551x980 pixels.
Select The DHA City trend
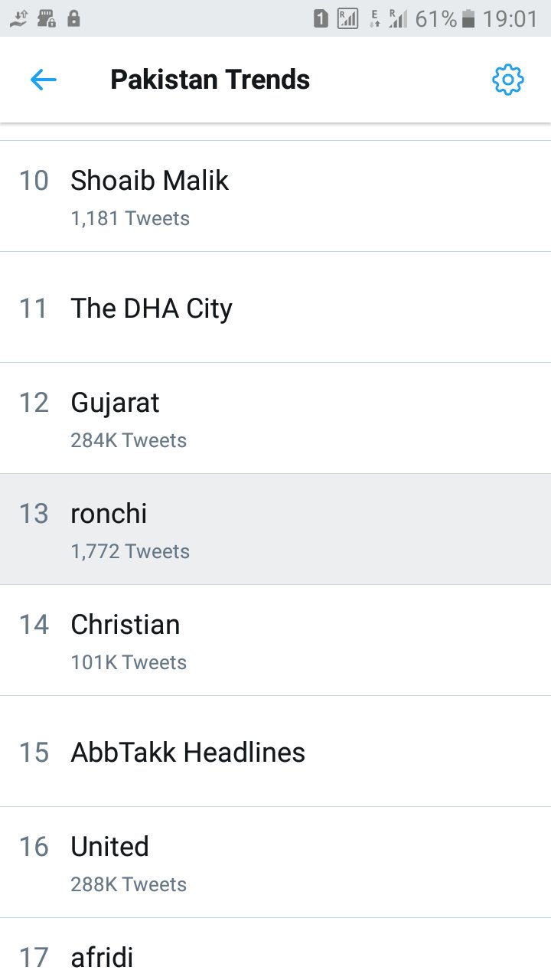pos(152,309)
